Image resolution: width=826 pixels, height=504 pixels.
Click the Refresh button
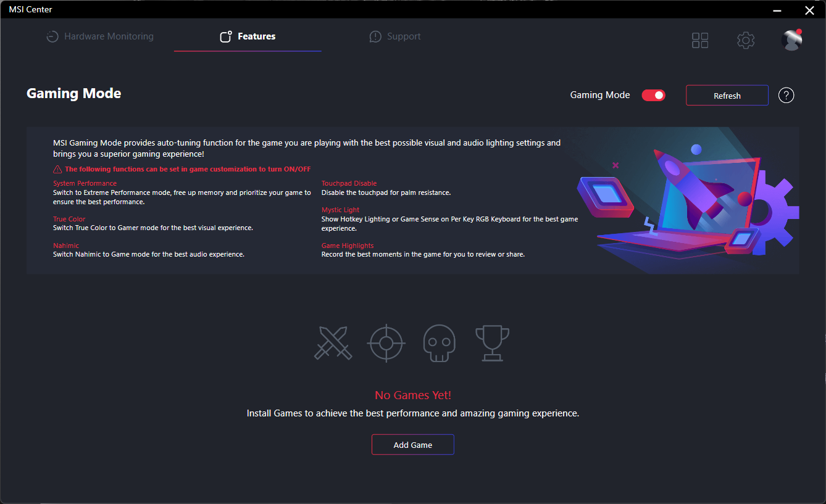click(727, 96)
